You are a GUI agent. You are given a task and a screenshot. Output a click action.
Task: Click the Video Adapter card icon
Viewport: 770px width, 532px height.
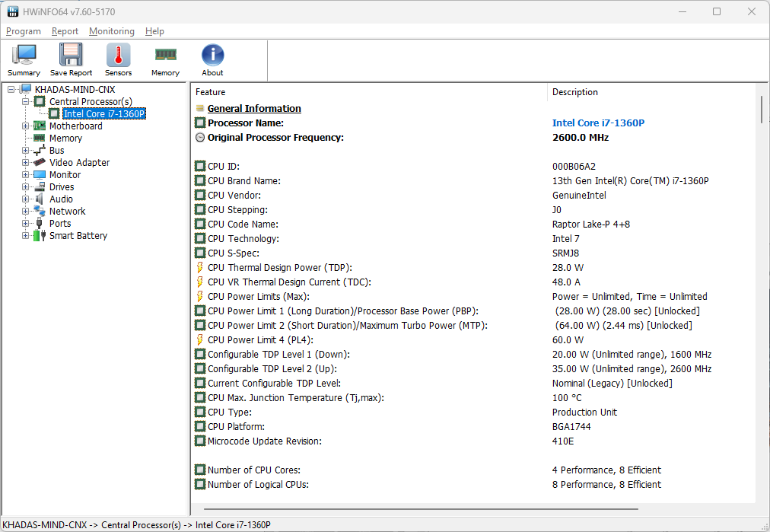click(x=40, y=163)
